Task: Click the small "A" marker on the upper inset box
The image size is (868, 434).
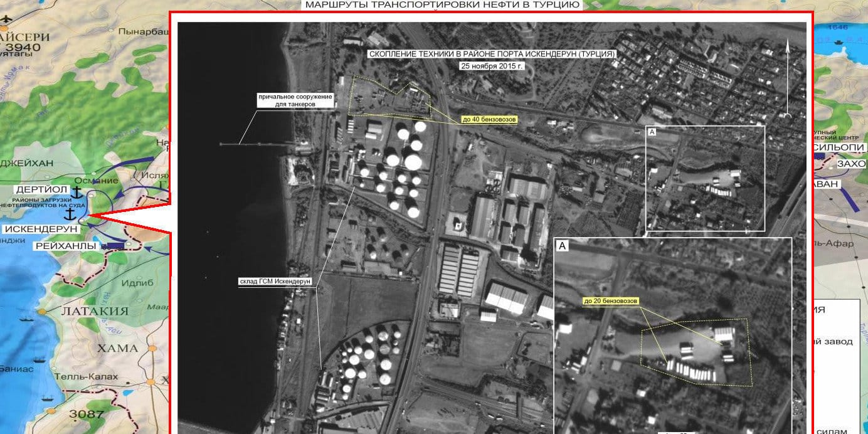Action: click(x=652, y=132)
